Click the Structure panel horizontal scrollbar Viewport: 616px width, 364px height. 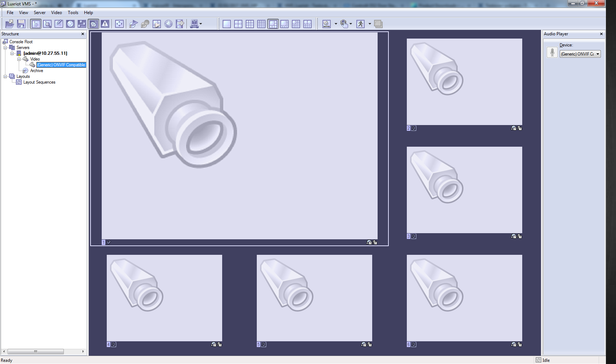(35, 351)
